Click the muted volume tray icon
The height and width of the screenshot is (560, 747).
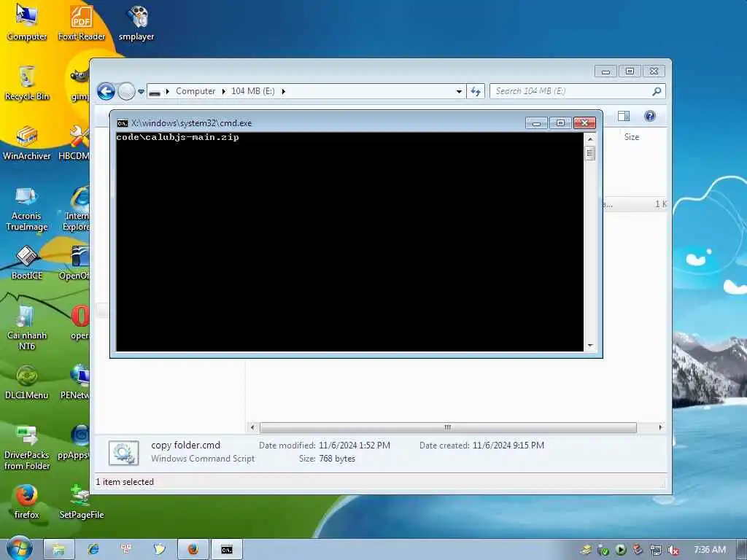[673, 550]
